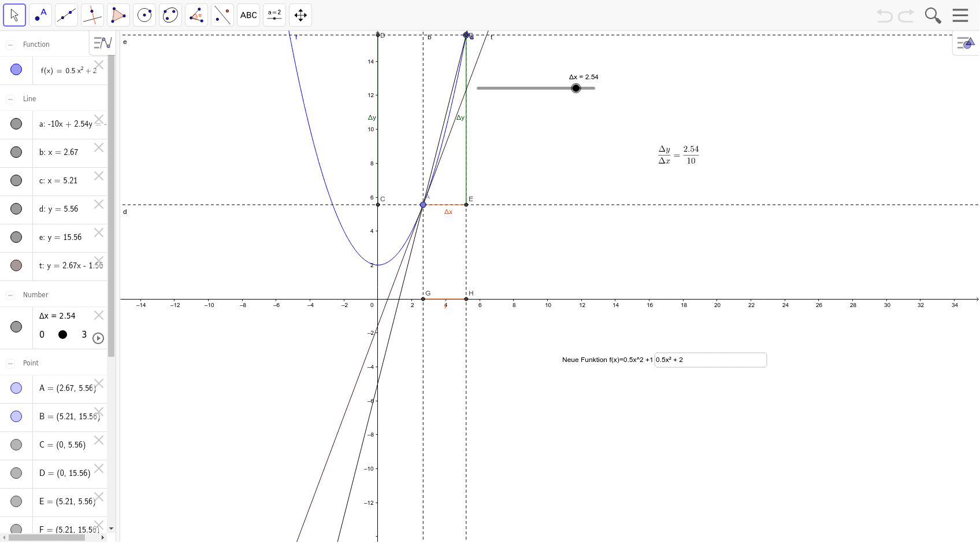Delete line d: y = 5.56
Screen dimensions: 980x543
(99, 204)
